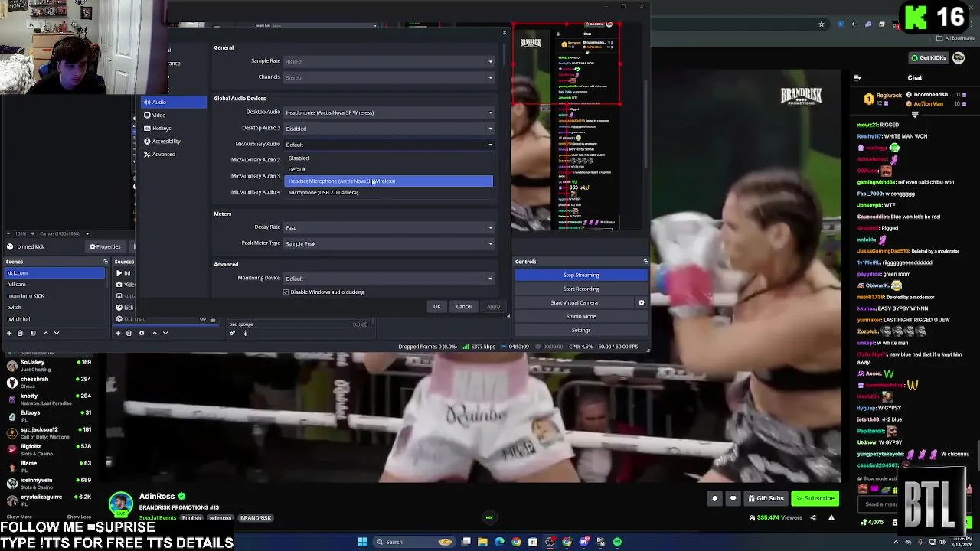
Task: Open audio mixer advanced properties icon
Action: click(x=232, y=333)
